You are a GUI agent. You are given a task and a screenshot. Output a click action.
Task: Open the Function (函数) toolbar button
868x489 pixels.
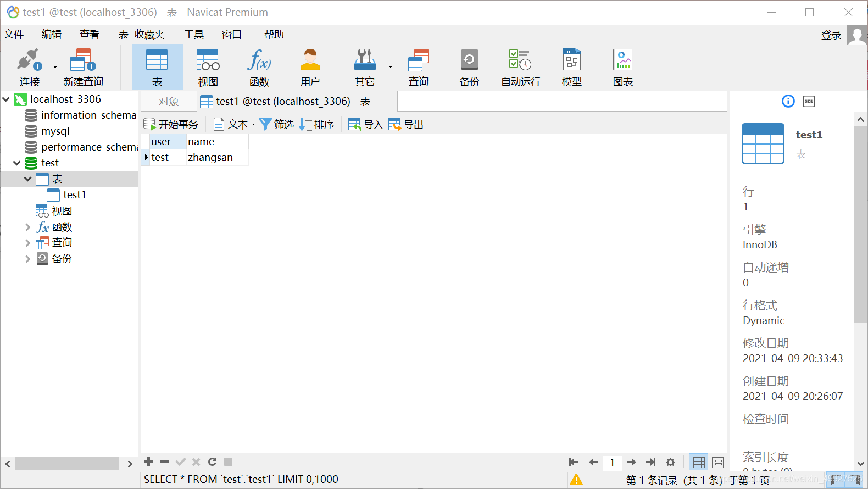tap(259, 68)
